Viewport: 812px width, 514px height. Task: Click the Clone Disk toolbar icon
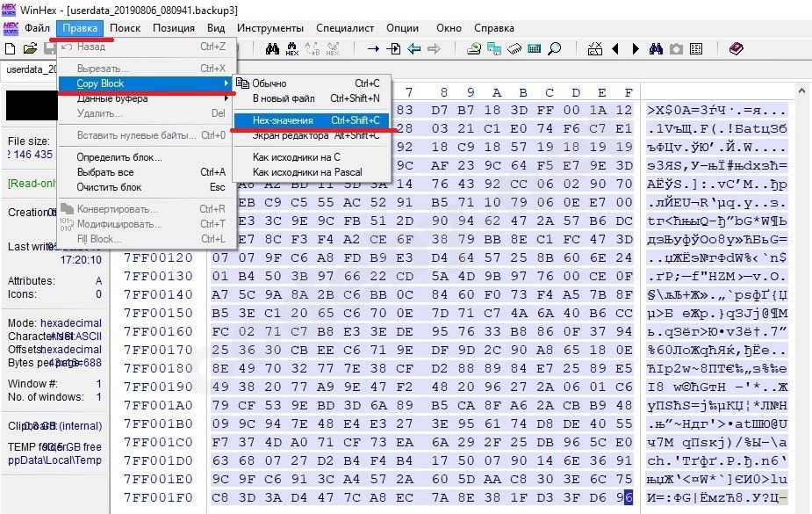(494, 48)
